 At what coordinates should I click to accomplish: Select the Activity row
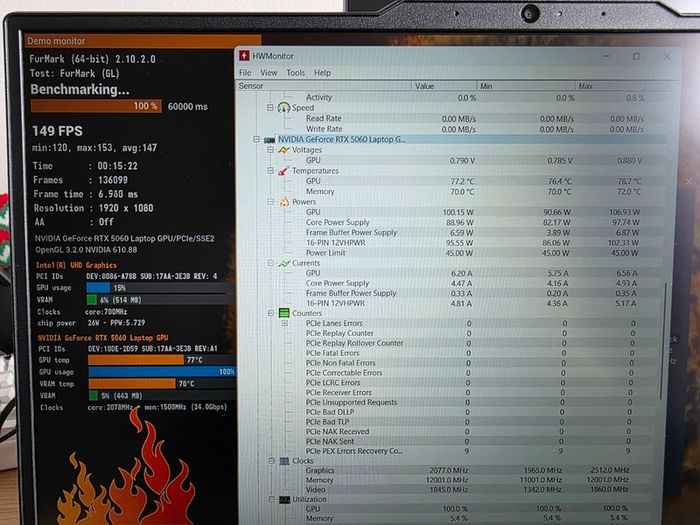(474, 97)
